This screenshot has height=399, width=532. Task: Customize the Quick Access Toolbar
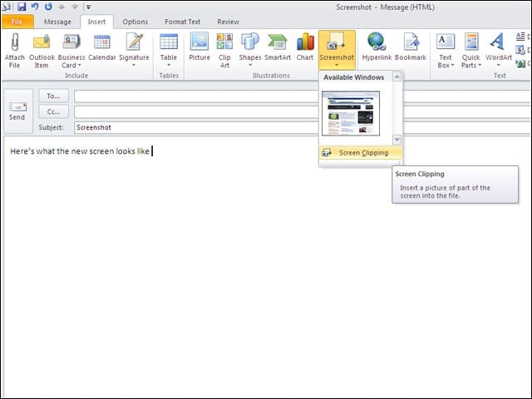[x=88, y=7]
